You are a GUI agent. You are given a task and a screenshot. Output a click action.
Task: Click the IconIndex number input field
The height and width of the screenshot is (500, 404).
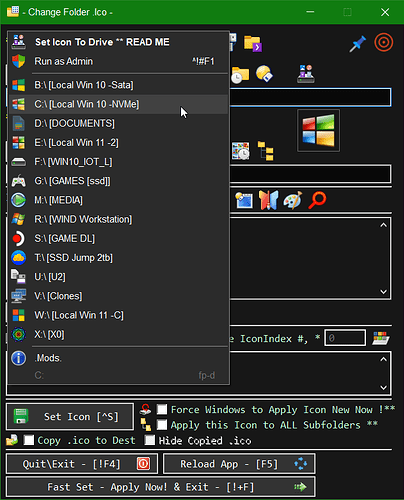(345, 338)
